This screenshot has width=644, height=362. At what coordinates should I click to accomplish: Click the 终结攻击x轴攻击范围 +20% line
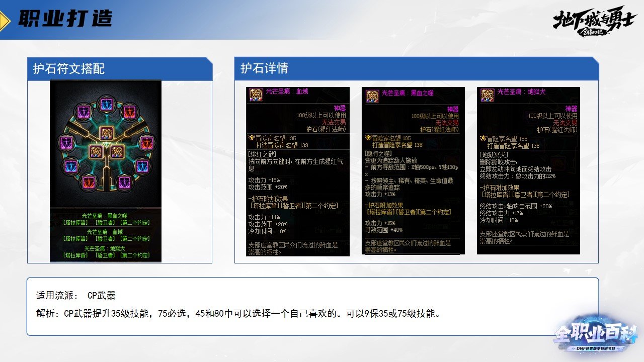click(516, 206)
